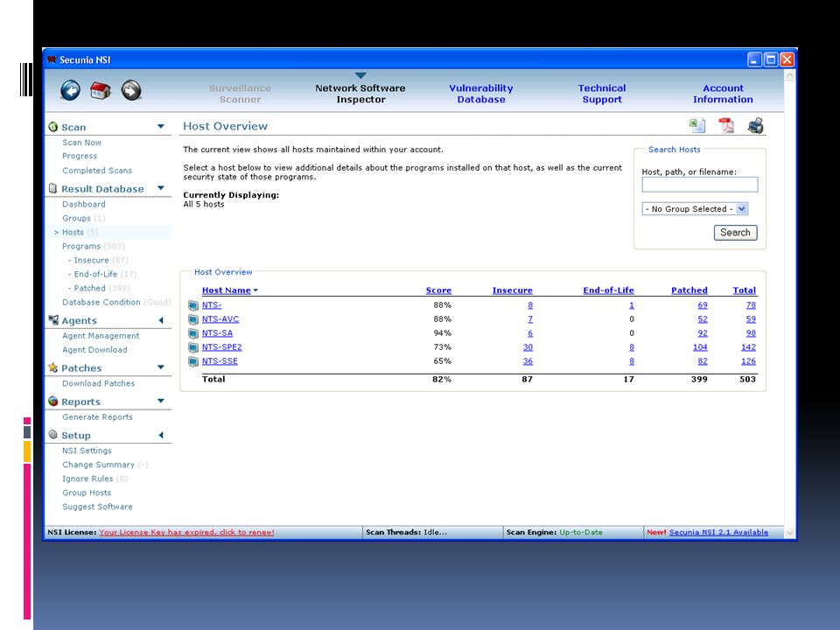This screenshot has height=630, width=840.
Task: Toggle the Setup section arrow
Action: pos(161,435)
